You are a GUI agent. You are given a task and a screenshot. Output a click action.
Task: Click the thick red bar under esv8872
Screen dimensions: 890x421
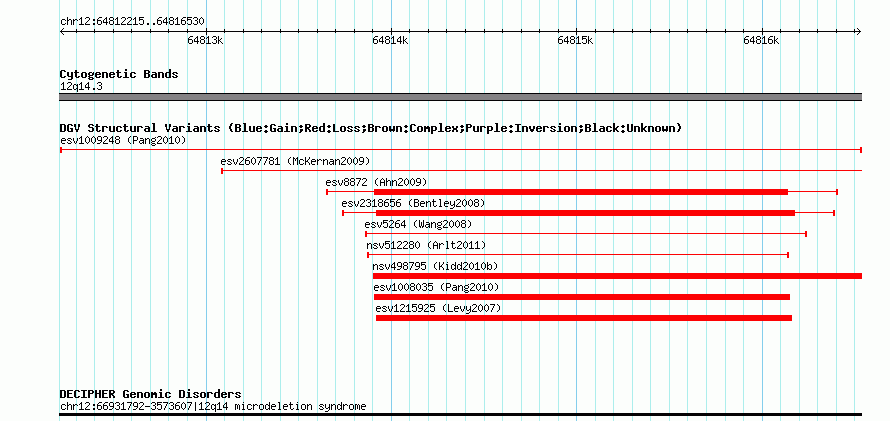tap(581, 192)
